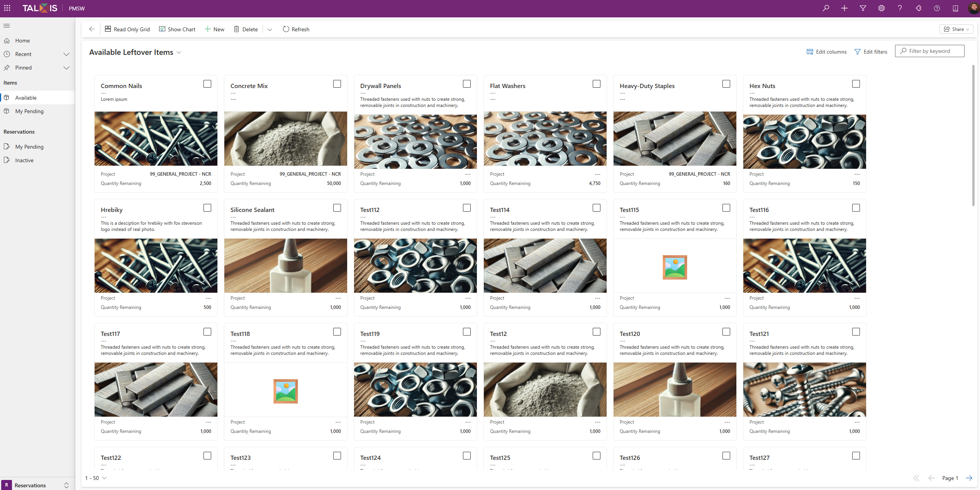980x490 pixels.
Task: Select the Silicone Sealant card checkbox
Action: pyautogui.click(x=337, y=208)
